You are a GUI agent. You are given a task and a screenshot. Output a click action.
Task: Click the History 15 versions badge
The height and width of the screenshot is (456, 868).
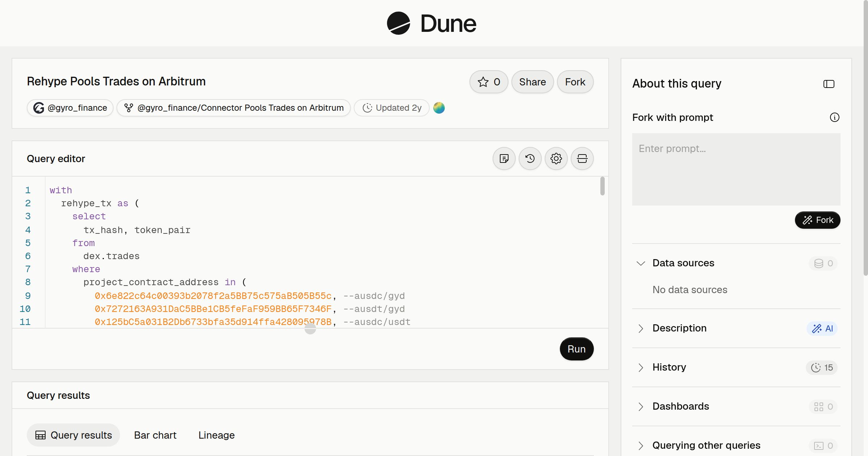tap(822, 367)
